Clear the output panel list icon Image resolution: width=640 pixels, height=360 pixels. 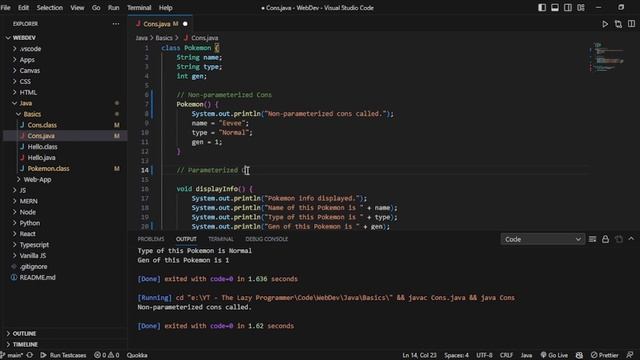(x=592, y=239)
